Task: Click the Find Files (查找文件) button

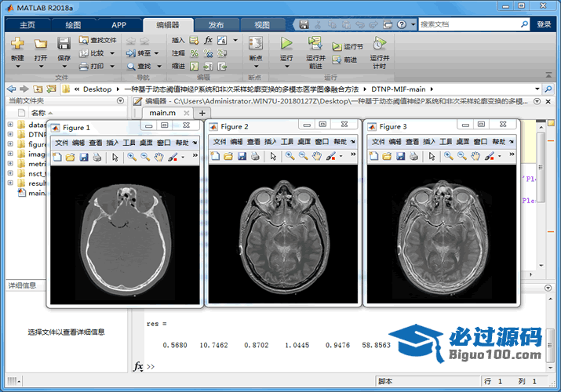Action: click(98, 40)
